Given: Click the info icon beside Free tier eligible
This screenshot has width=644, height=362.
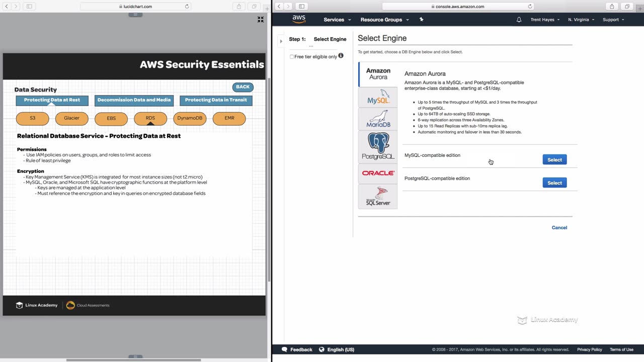Looking at the screenshot, I should click(341, 56).
